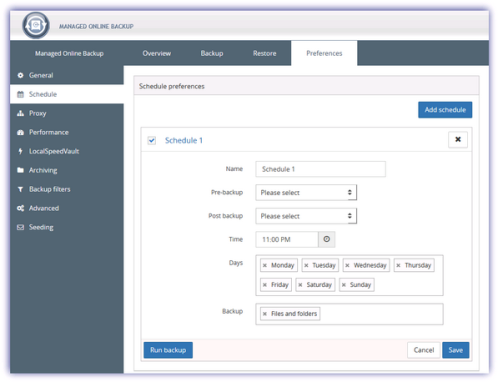
Task: Open Seeding preferences in sidebar
Action: pos(67,227)
